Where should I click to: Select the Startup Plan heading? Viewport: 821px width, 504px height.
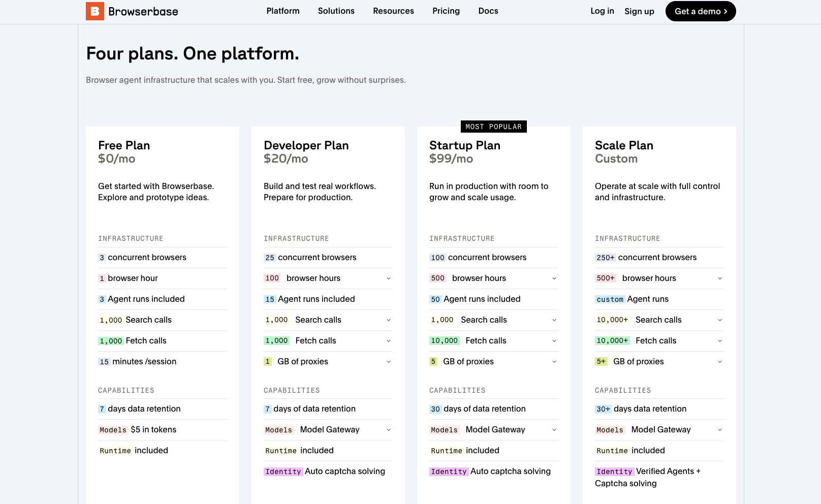[x=465, y=145]
